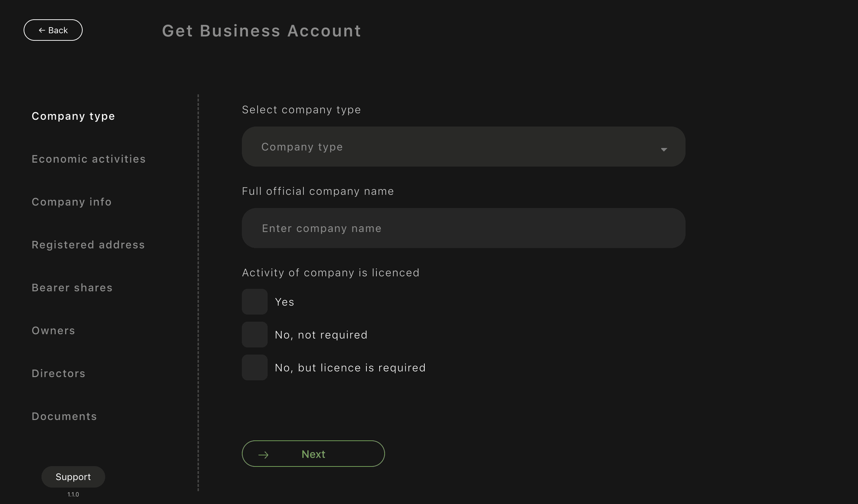Select the Registered address step

[x=88, y=245]
